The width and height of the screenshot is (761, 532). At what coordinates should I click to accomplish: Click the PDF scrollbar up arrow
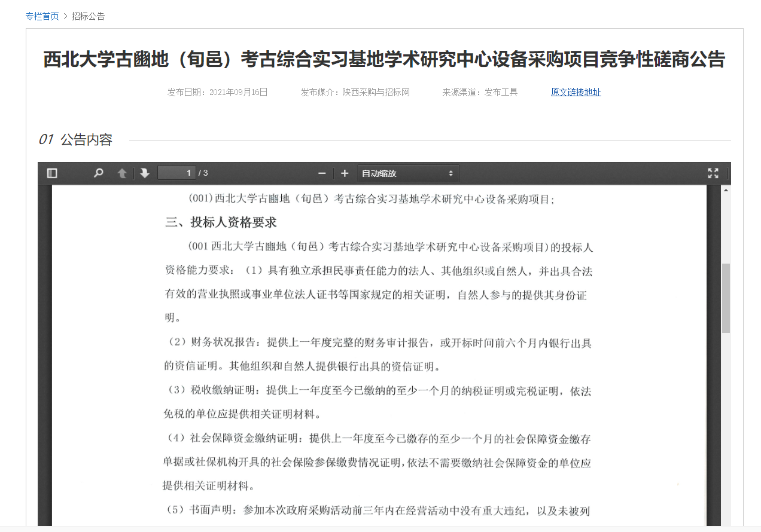pyautogui.click(x=726, y=190)
